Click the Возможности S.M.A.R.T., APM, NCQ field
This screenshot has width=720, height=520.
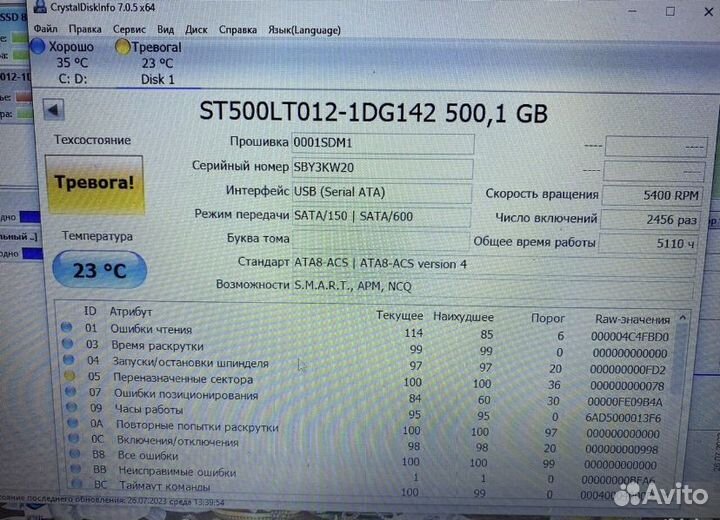[x=493, y=287]
